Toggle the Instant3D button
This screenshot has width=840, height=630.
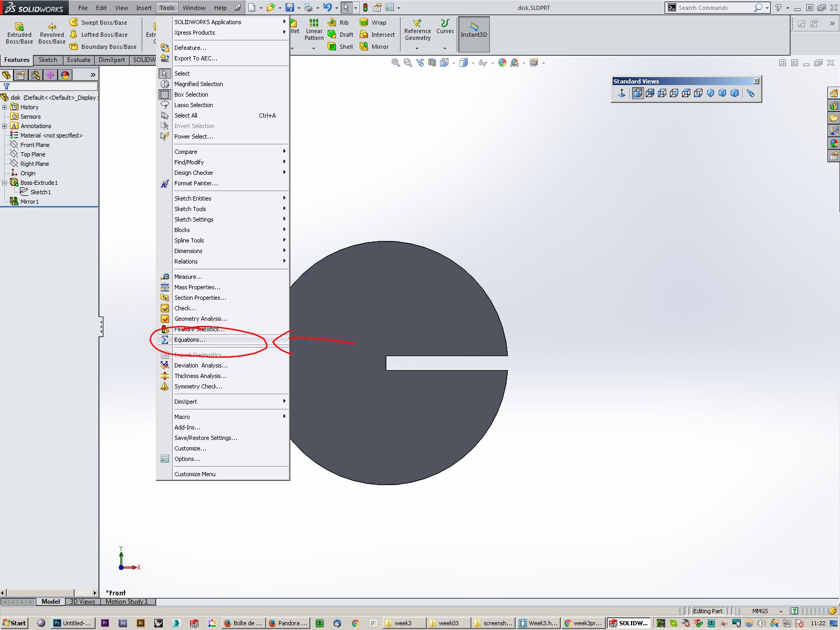tap(474, 34)
